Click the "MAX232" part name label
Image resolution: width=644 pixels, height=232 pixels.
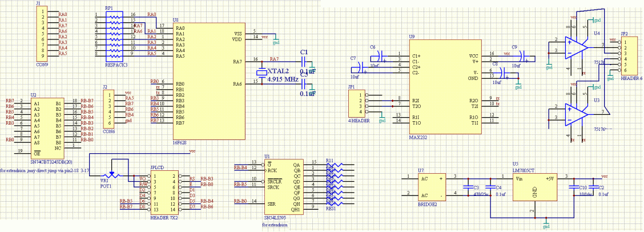click(x=419, y=138)
